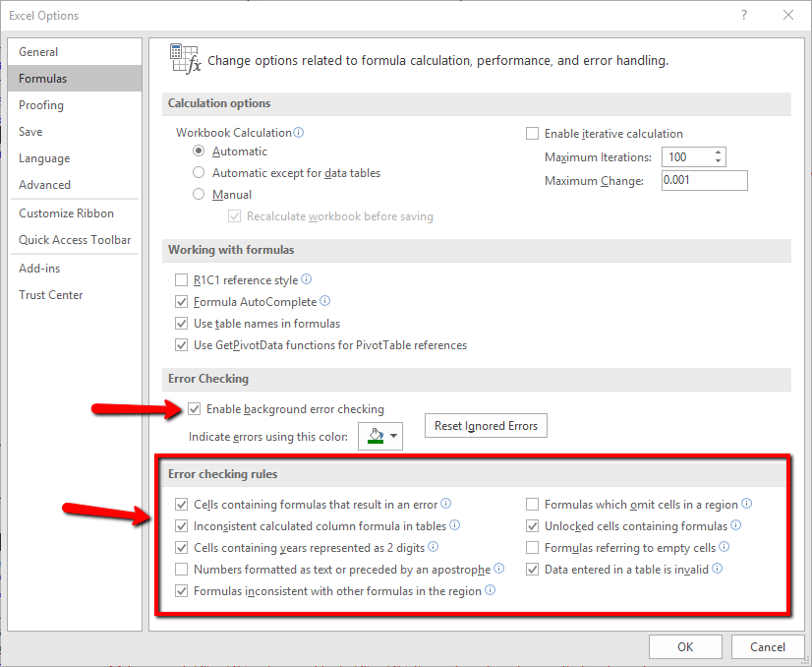Select Manual workbook calculation
Viewport: 812px width, 667px height.
click(x=199, y=195)
